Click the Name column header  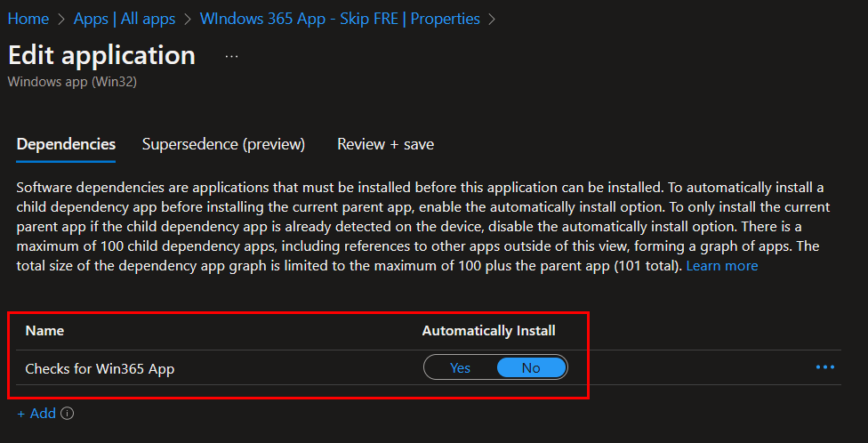(x=44, y=331)
